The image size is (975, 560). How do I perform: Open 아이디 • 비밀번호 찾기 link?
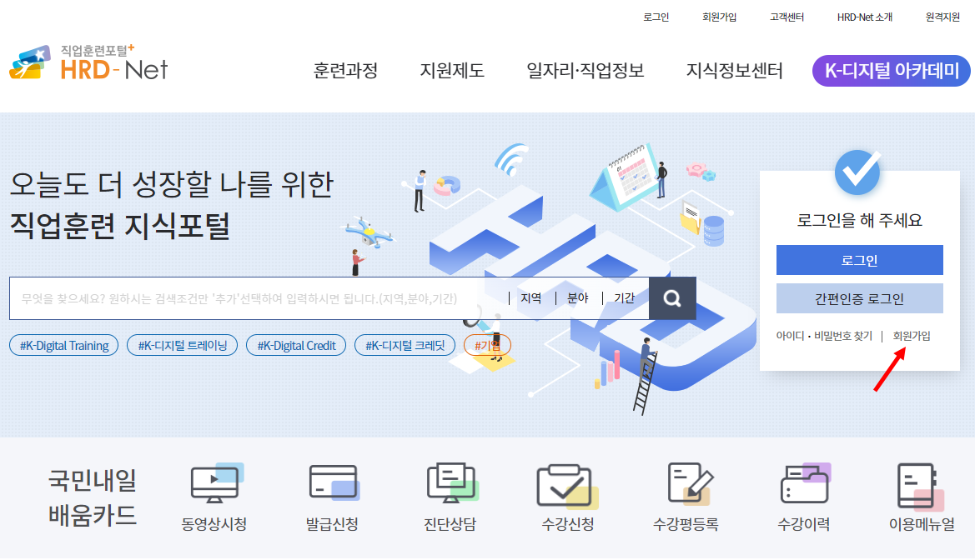pos(824,336)
